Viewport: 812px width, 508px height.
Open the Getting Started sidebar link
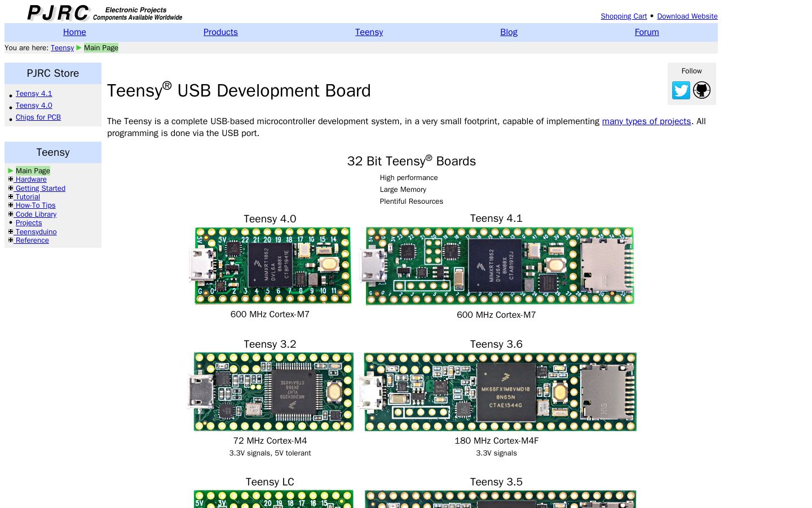coord(41,189)
